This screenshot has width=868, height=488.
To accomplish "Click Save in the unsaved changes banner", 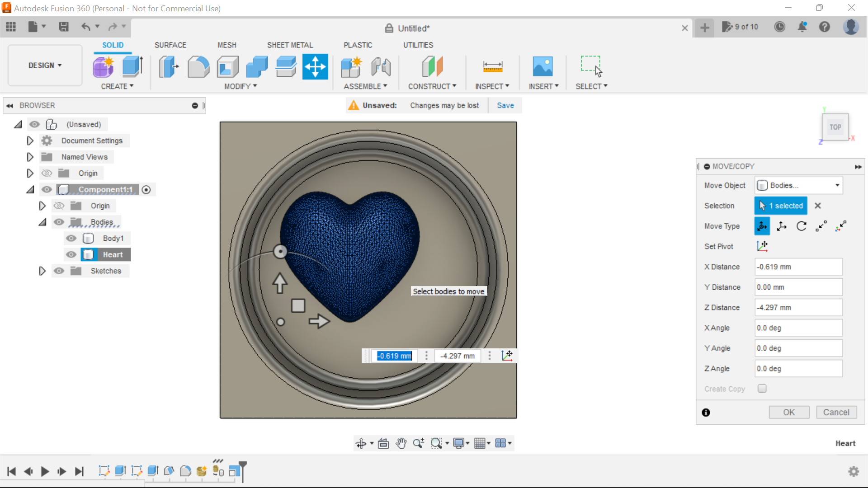I will click(505, 105).
